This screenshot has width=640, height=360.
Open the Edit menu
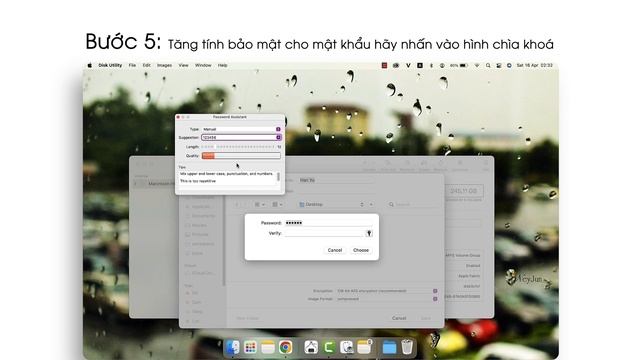click(x=147, y=65)
